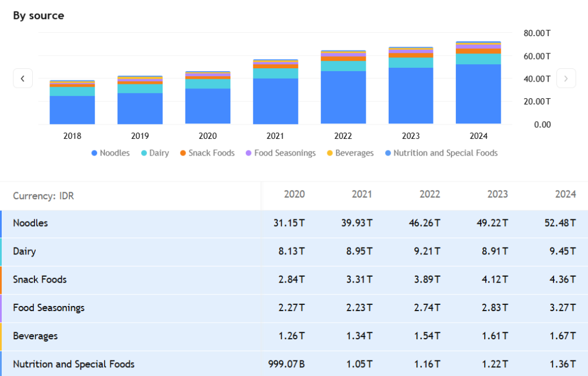Toggle the Snack Foods legend series

[x=207, y=153]
